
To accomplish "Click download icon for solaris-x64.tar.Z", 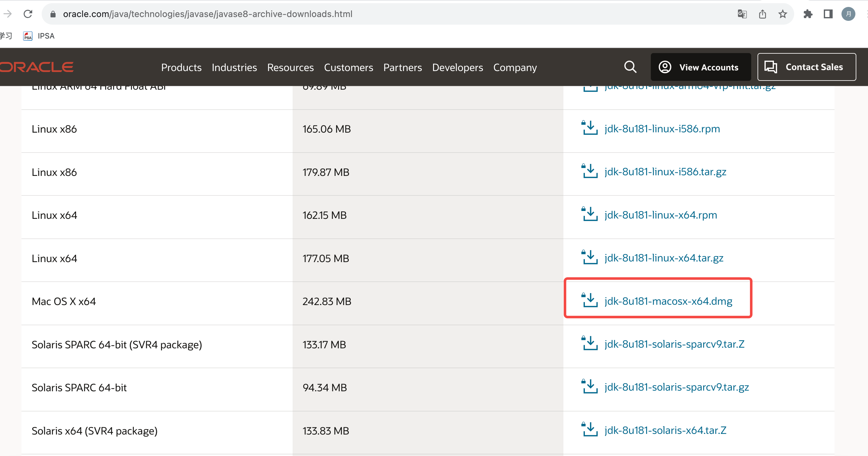I will pyautogui.click(x=589, y=429).
